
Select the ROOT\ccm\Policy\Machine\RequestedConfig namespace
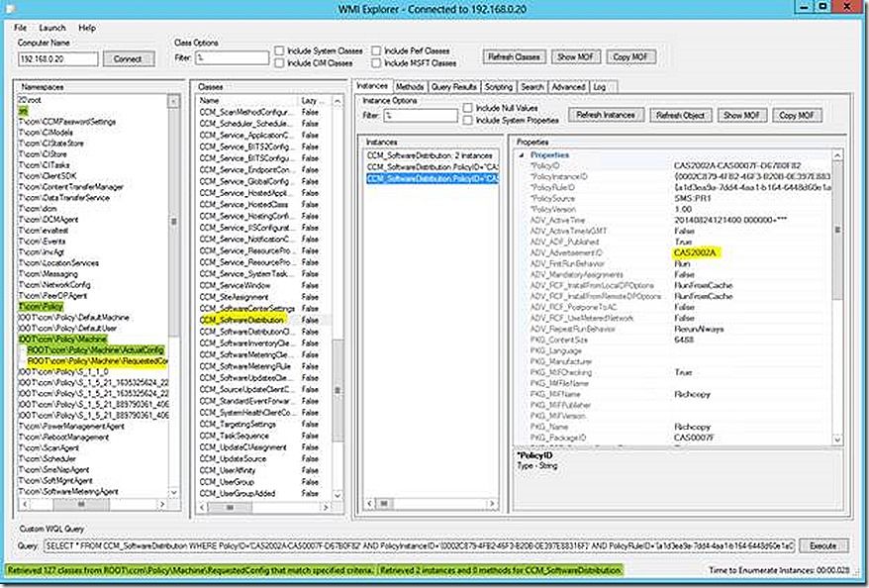98,360
